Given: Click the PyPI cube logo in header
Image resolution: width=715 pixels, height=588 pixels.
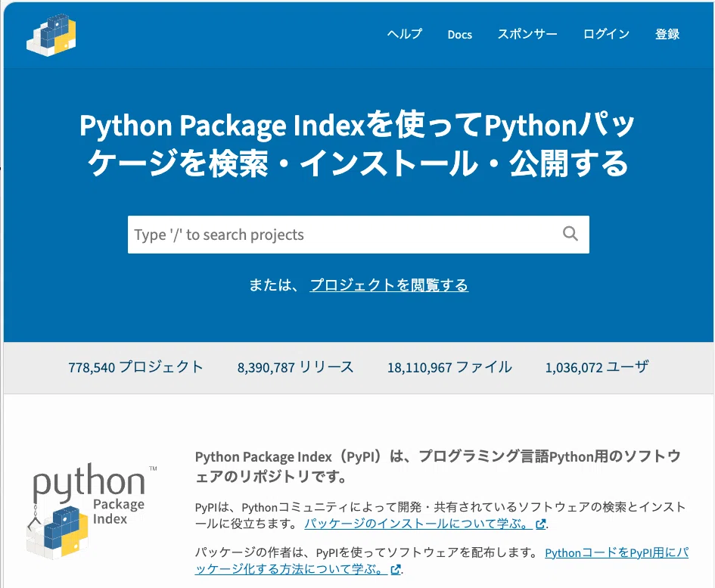Looking at the screenshot, I should point(51,35).
